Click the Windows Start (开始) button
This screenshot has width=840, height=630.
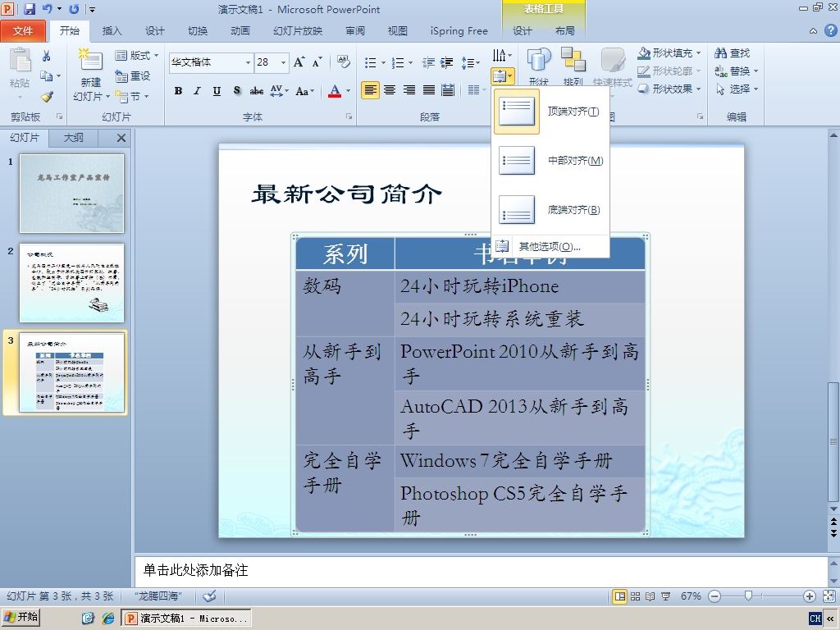pos(21,617)
